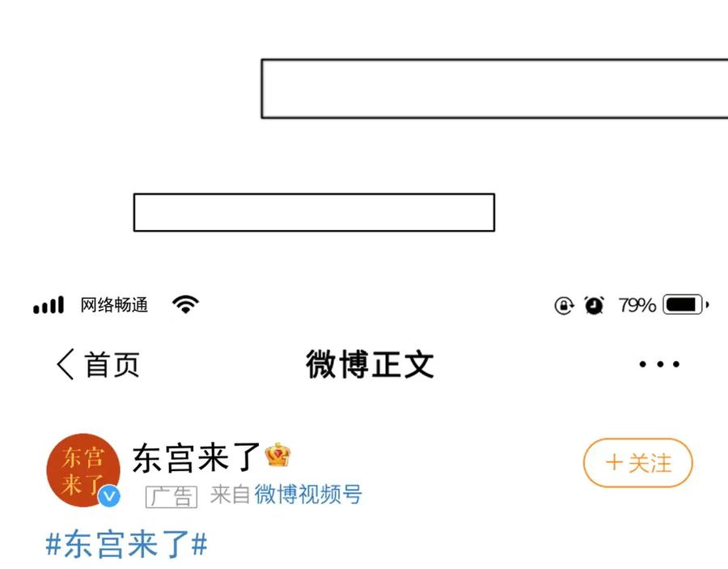Follow account with +关注 button
The image size is (728, 569).
[x=638, y=463]
